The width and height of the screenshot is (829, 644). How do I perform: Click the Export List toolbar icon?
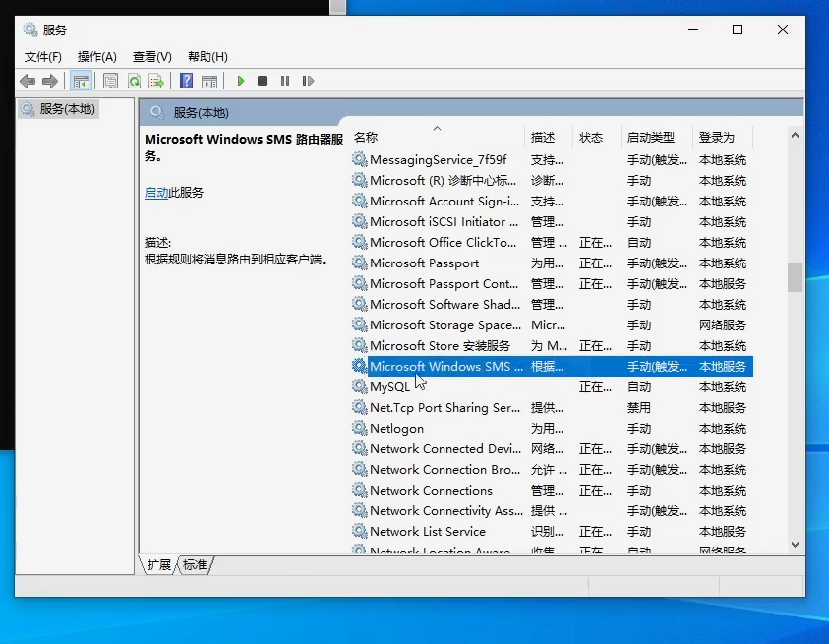point(157,81)
